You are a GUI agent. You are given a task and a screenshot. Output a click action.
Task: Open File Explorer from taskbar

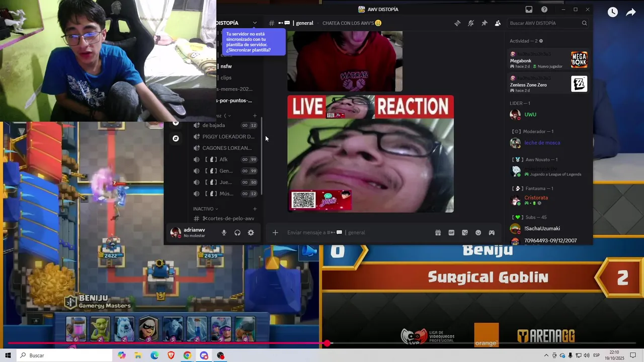pyautogui.click(x=138, y=355)
